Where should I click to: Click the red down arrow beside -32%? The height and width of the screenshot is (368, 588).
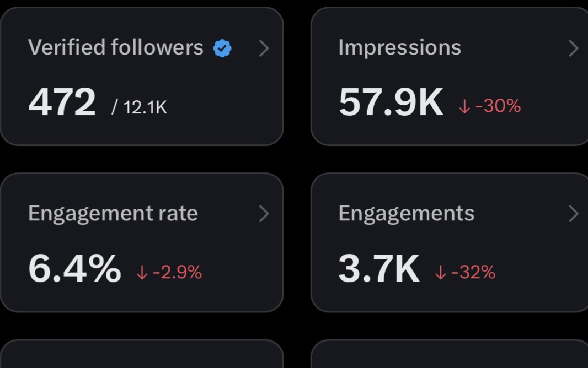tap(440, 273)
